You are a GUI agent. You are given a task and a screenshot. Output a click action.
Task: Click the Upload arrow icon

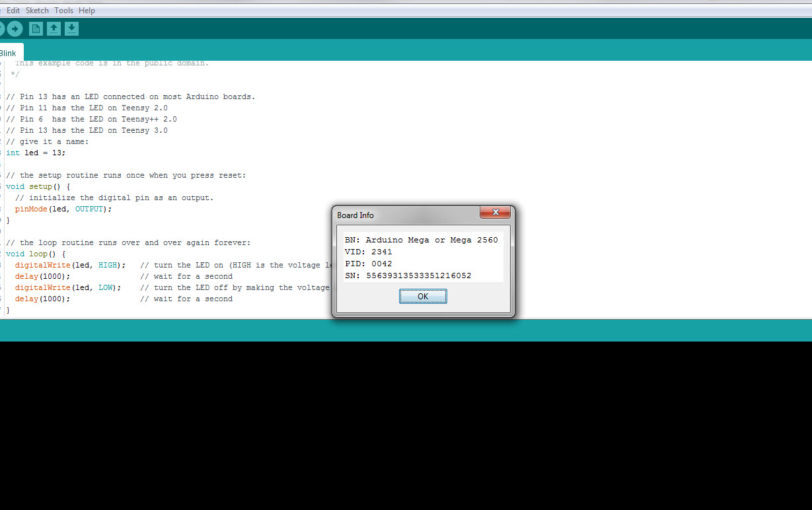coord(15,28)
